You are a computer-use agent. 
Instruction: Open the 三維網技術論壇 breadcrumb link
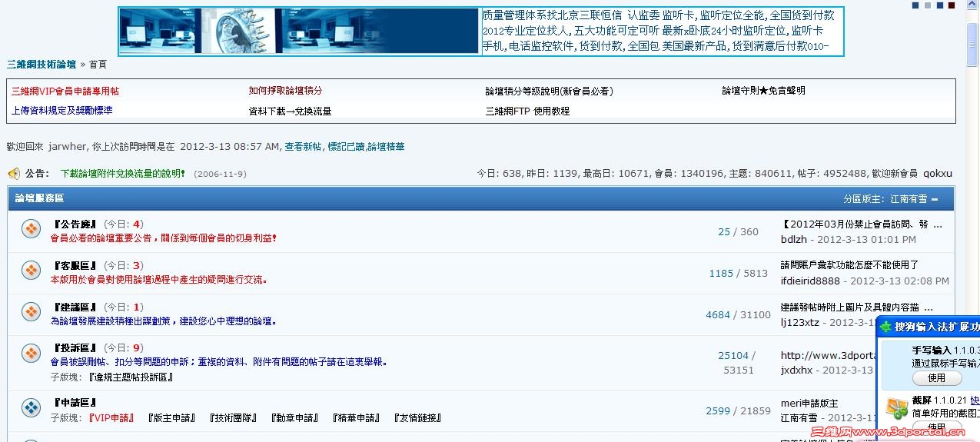[42, 65]
